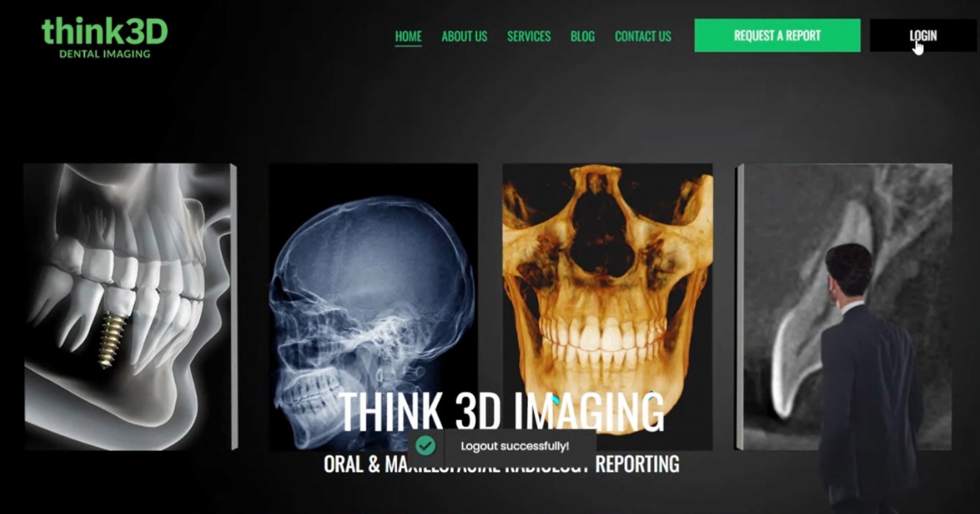Screen dimensions: 980x514
Task: Open the CONTACT US page
Action: coord(643,36)
